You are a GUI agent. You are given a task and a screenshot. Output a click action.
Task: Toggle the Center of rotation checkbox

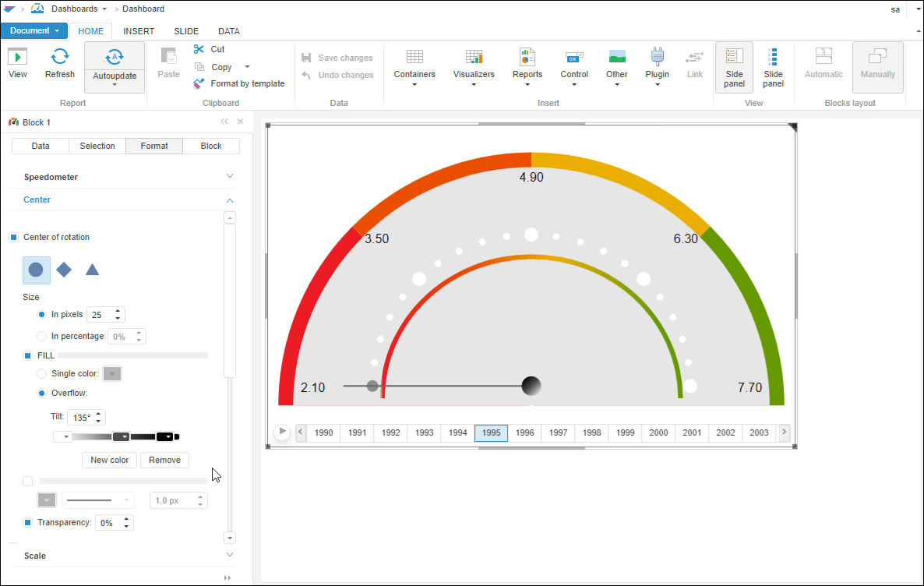pos(14,237)
